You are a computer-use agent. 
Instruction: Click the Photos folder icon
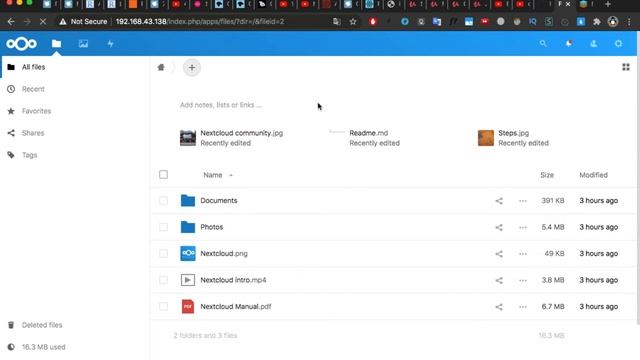point(188,227)
